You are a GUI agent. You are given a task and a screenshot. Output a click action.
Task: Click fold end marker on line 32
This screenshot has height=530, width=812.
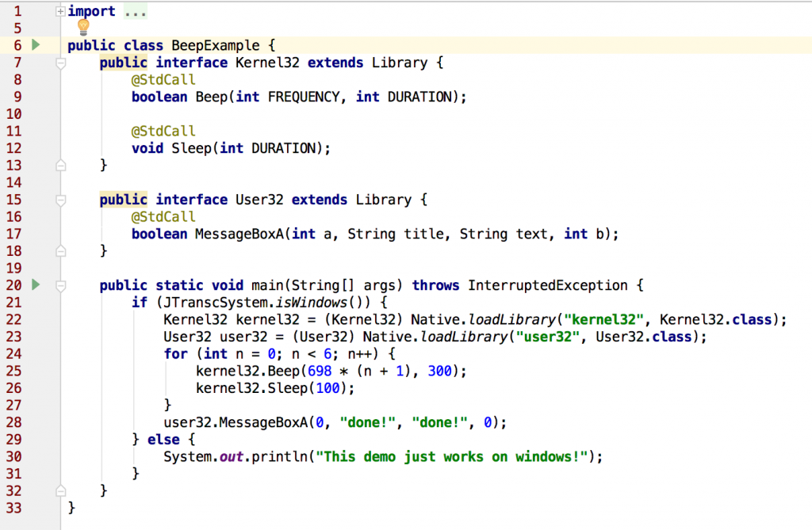pyautogui.click(x=60, y=490)
